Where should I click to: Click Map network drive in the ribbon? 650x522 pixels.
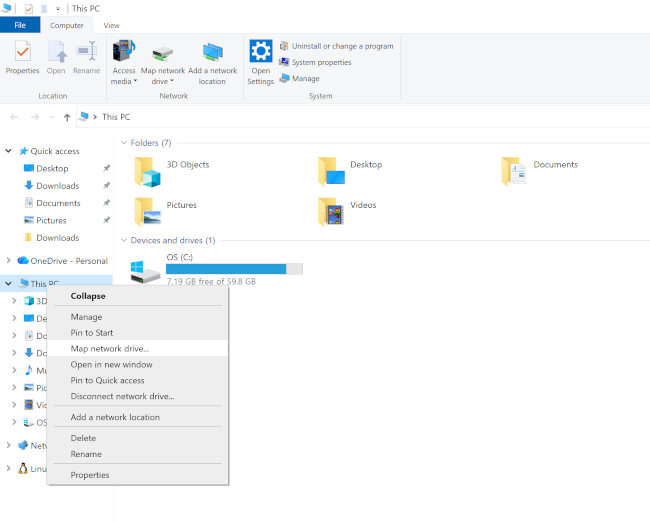tap(162, 62)
